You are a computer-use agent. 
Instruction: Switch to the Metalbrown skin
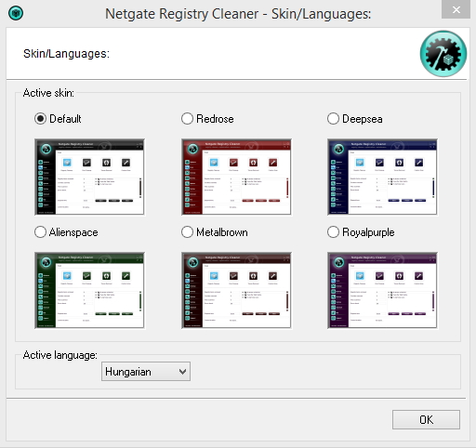(x=187, y=232)
